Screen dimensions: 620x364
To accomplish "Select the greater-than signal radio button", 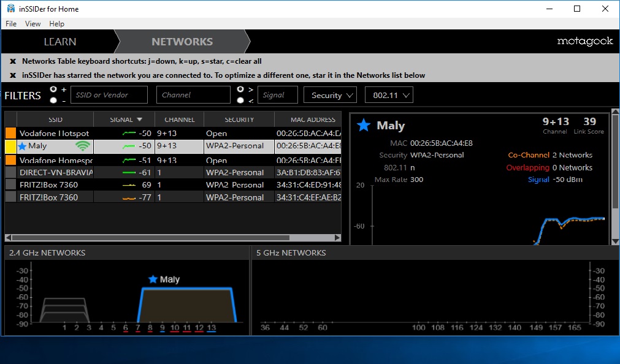I will (240, 89).
